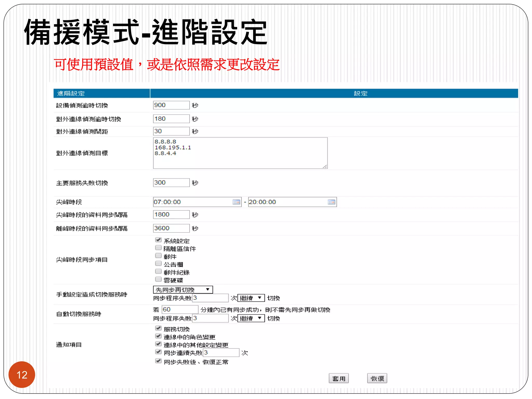The image size is (532, 399).
Task: Toggle 同步失敗後、恢復正常 notification checkbox
Action: coord(158,361)
